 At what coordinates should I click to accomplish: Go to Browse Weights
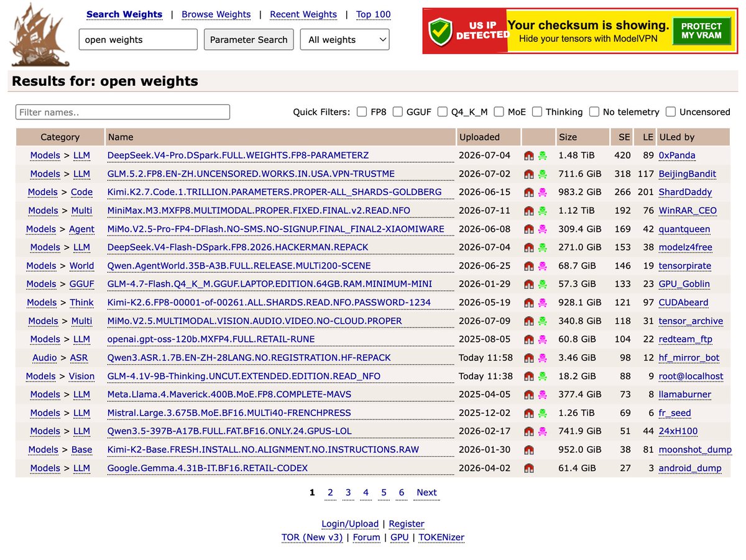click(x=216, y=14)
